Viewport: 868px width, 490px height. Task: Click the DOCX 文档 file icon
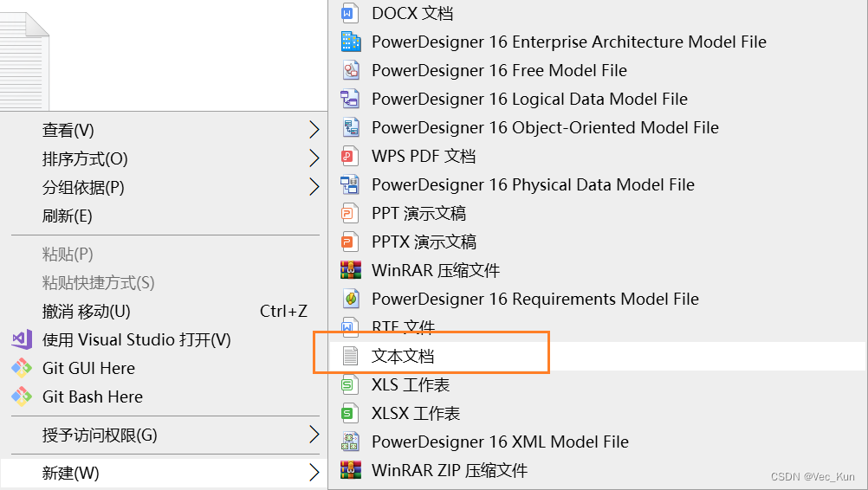coord(349,13)
